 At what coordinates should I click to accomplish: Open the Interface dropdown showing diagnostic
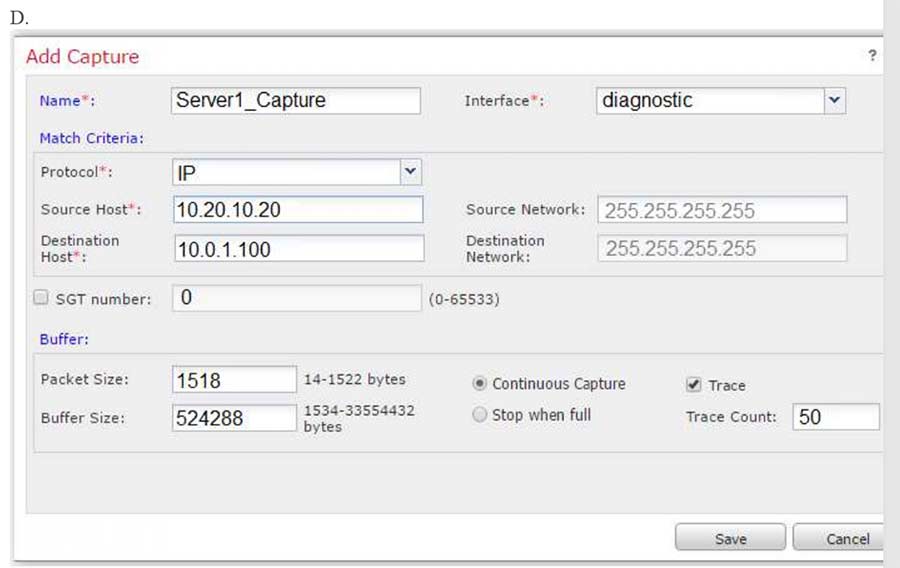834,101
